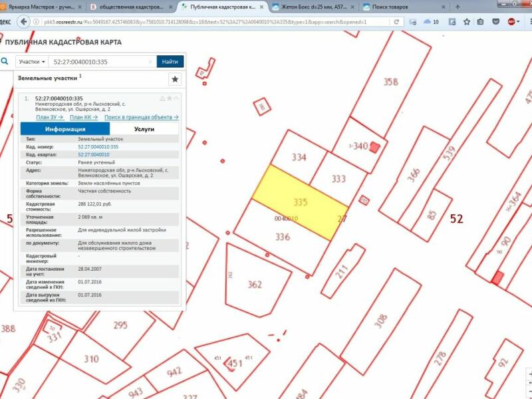The height and width of the screenshot is (399, 532).
Task: Open cadastral number link 52:27:0040010:335
Action: click(98, 147)
